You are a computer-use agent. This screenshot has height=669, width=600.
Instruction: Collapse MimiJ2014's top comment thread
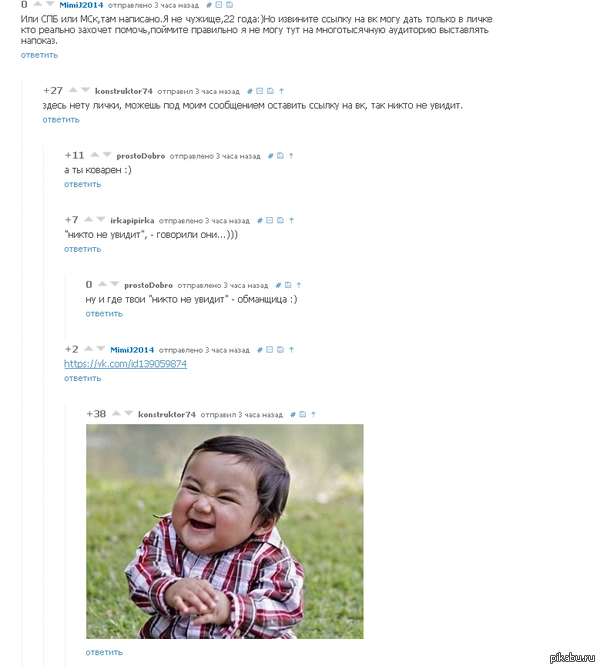pyautogui.click(x=218, y=5)
